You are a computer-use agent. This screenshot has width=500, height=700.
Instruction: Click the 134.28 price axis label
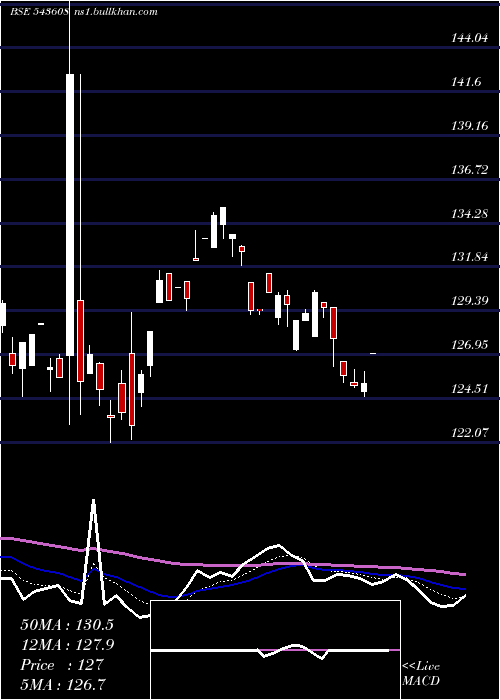click(x=469, y=214)
